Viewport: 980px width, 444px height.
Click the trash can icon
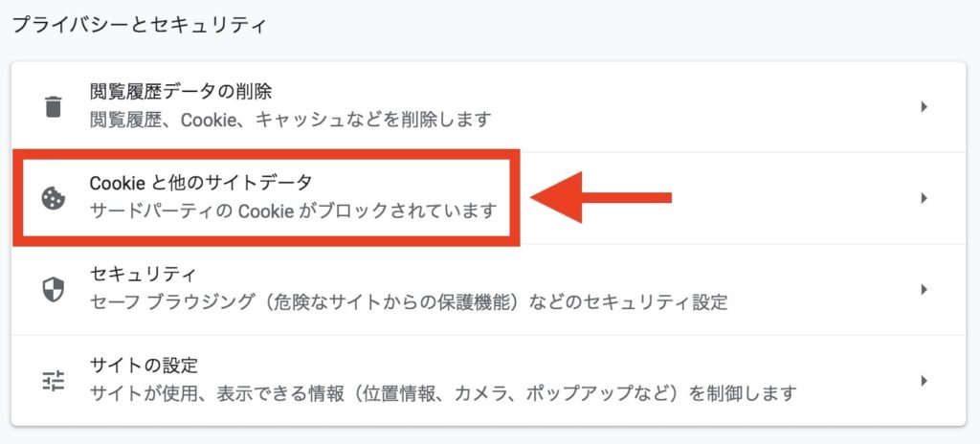point(54,106)
